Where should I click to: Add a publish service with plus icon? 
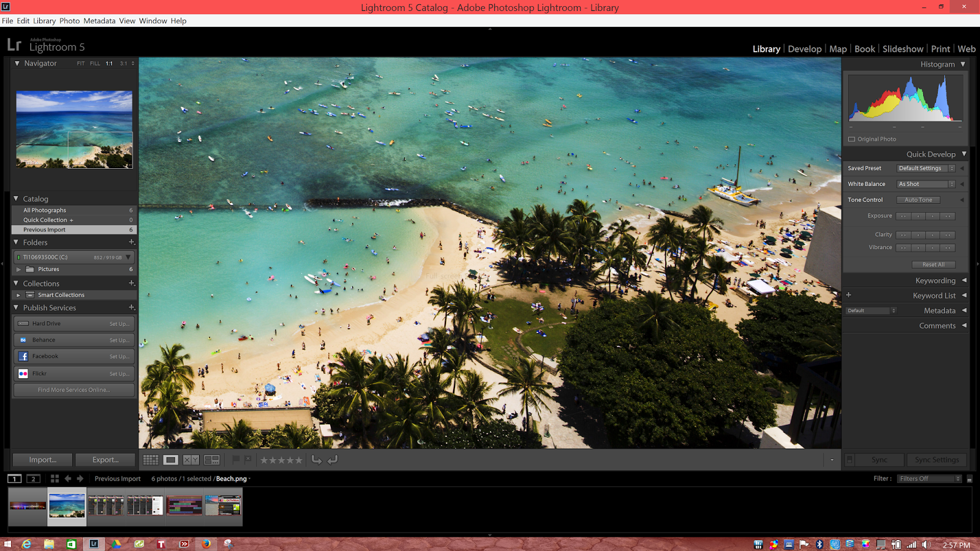click(x=131, y=307)
